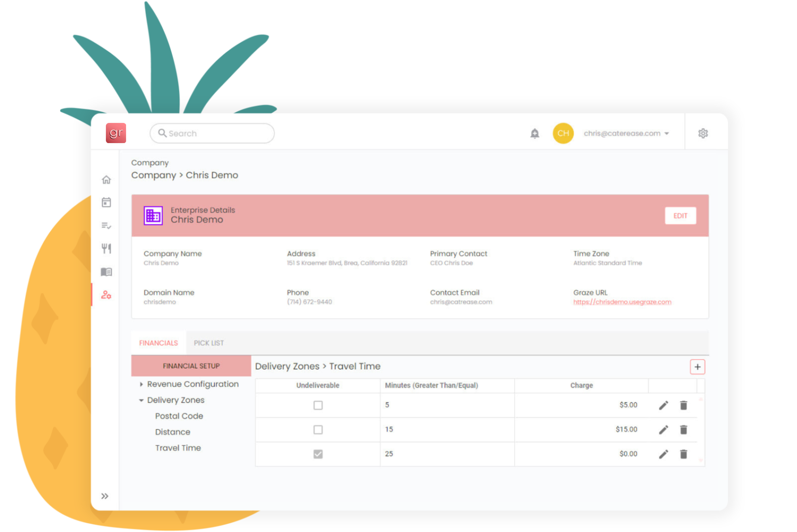This screenshot has width=797, height=532.
Task: Click the fork and knife menu icon
Action: pos(106,249)
